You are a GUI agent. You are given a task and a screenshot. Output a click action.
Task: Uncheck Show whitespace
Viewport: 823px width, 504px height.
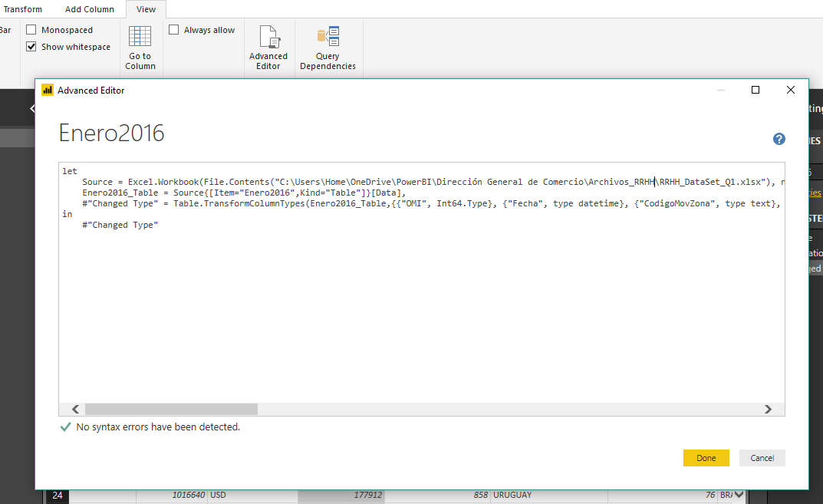[x=31, y=46]
